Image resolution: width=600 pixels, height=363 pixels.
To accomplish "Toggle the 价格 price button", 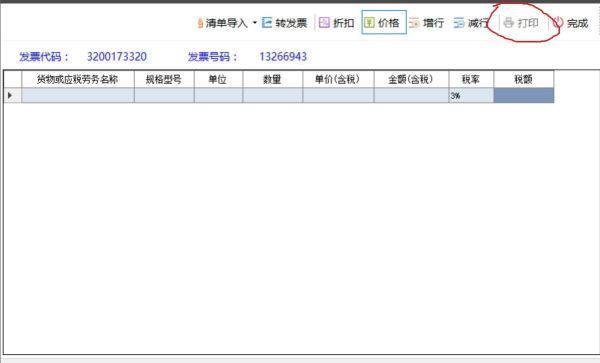I will pyautogui.click(x=384, y=23).
